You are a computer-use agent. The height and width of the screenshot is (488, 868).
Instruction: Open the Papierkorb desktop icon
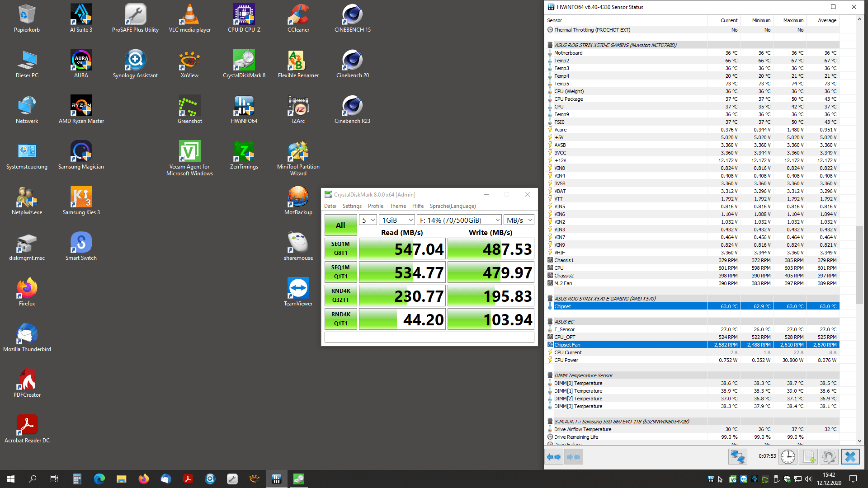(27, 19)
